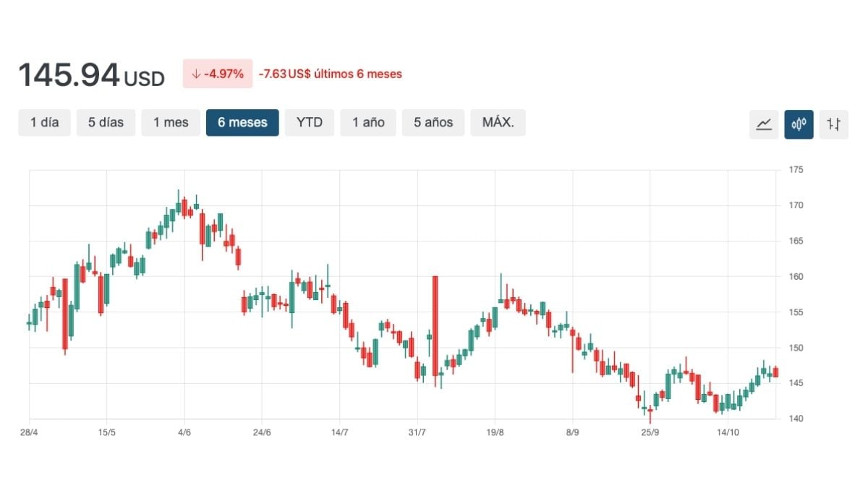
Task: Show the 1 mes chart range
Action: click(171, 123)
